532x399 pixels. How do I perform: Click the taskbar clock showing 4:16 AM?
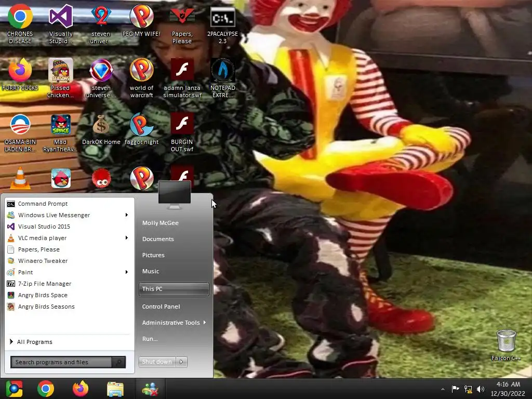click(508, 384)
